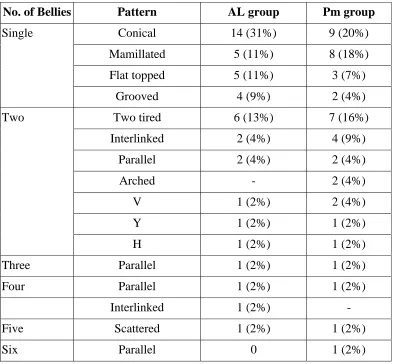
Task: Click the 'Pm group' column header
Action: (349, 12)
